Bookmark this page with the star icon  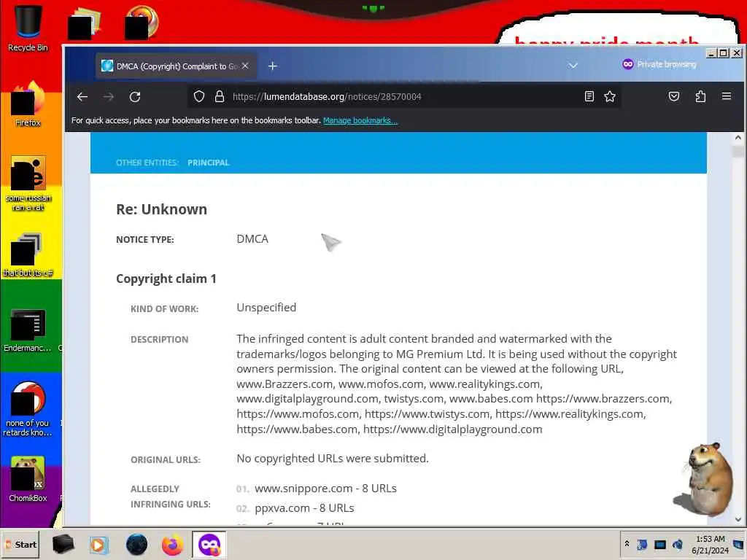pos(610,97)
